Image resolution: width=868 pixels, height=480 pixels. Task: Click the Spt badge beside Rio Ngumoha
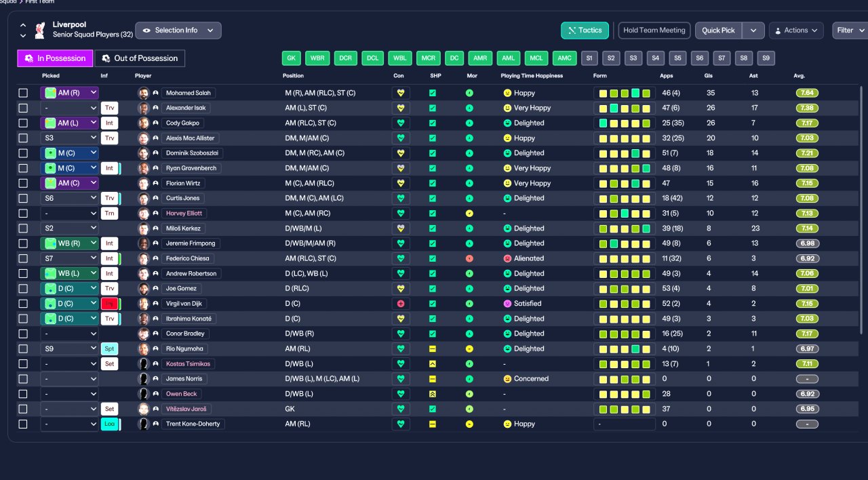tap(109, 348)
